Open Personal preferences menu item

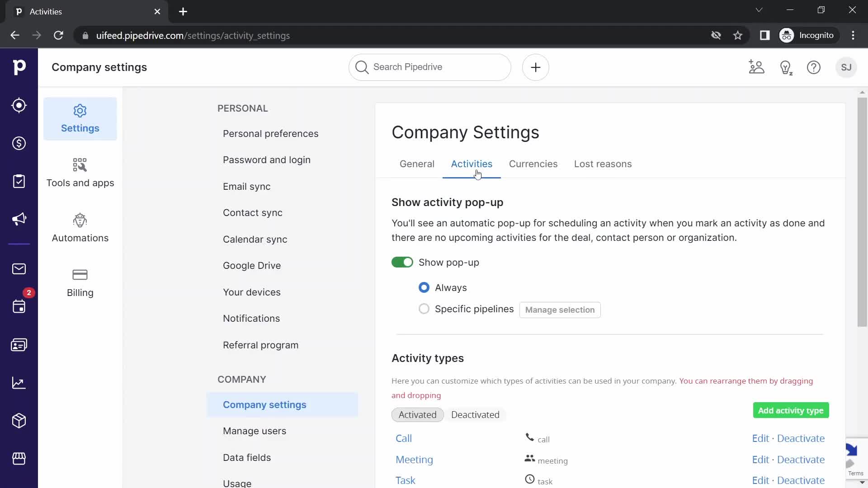(x=270, y=134)
